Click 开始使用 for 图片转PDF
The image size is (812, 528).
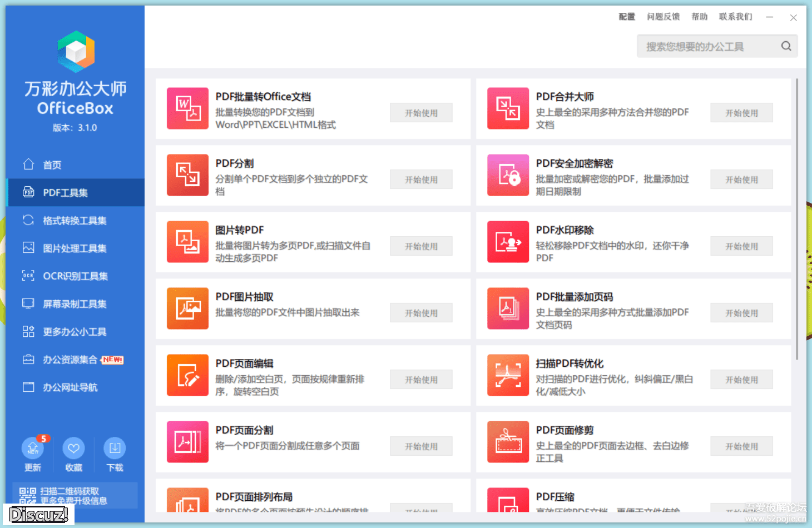(x=421, y=246)
